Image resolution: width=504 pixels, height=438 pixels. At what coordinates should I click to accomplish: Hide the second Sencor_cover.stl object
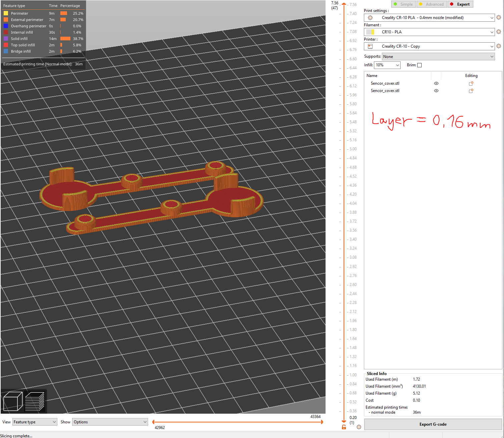pos(436,91)
